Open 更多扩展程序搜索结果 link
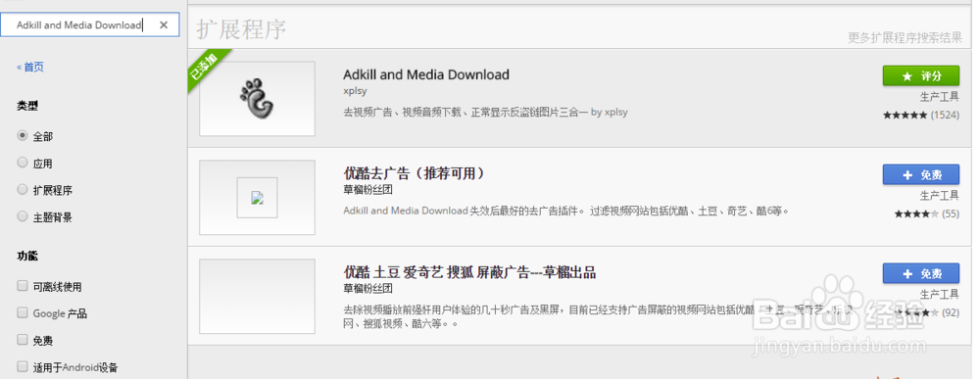The height and width of the screenshot is (379, 980). pyautogui.click(x=905, y=37)
